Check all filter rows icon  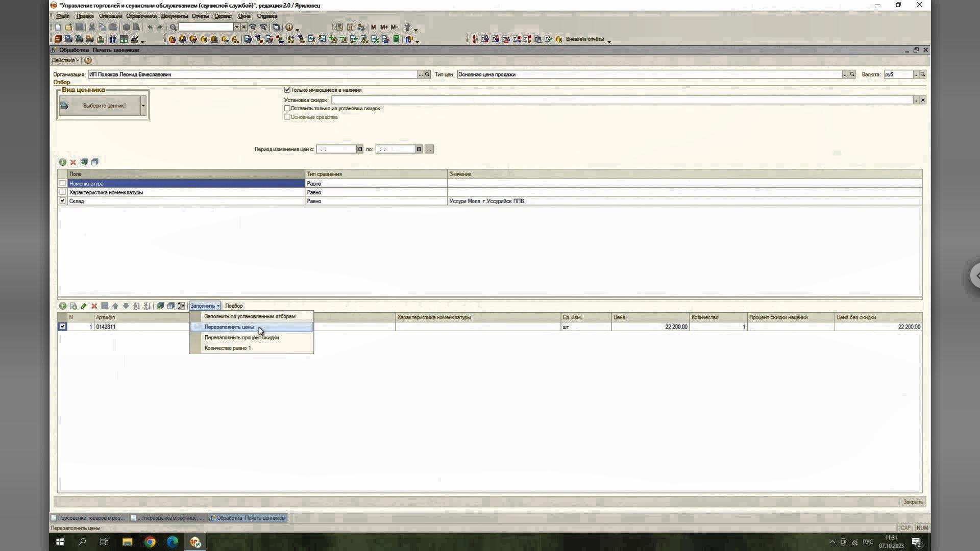click(84, 162)
